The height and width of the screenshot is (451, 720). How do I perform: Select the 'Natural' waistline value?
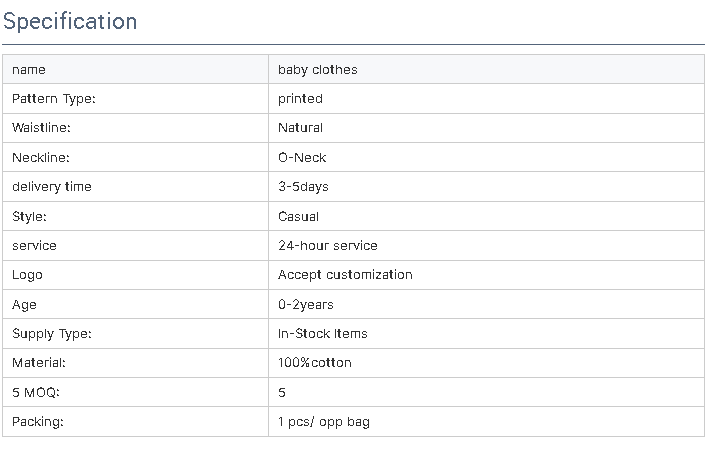tap(300, 128)
